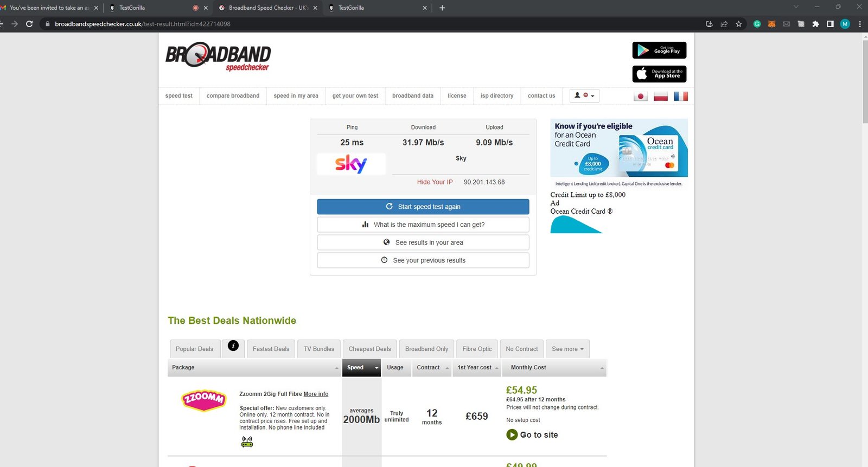Open a new browser tab with plus
Screen dimensions: 868x467
pos(442,8)
